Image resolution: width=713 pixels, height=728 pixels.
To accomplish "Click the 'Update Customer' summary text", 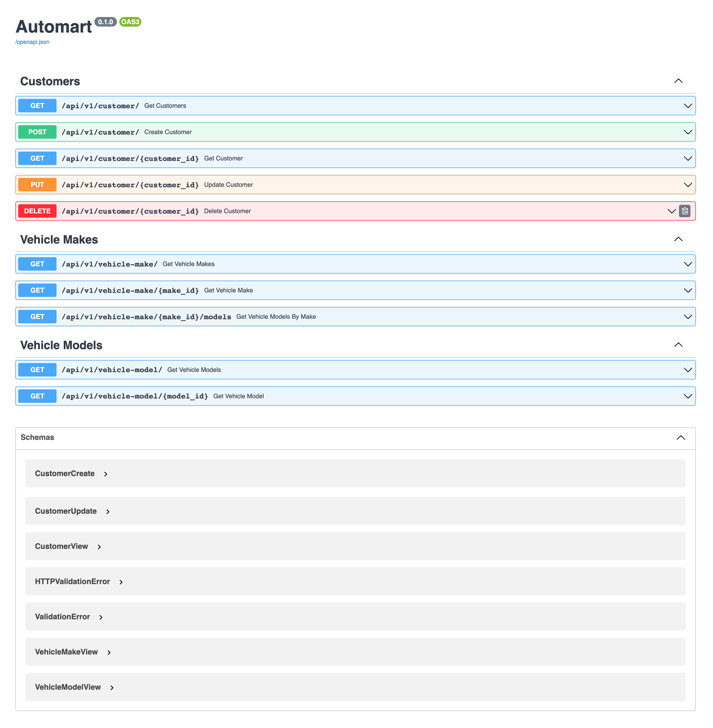I will tap(228, 185).
